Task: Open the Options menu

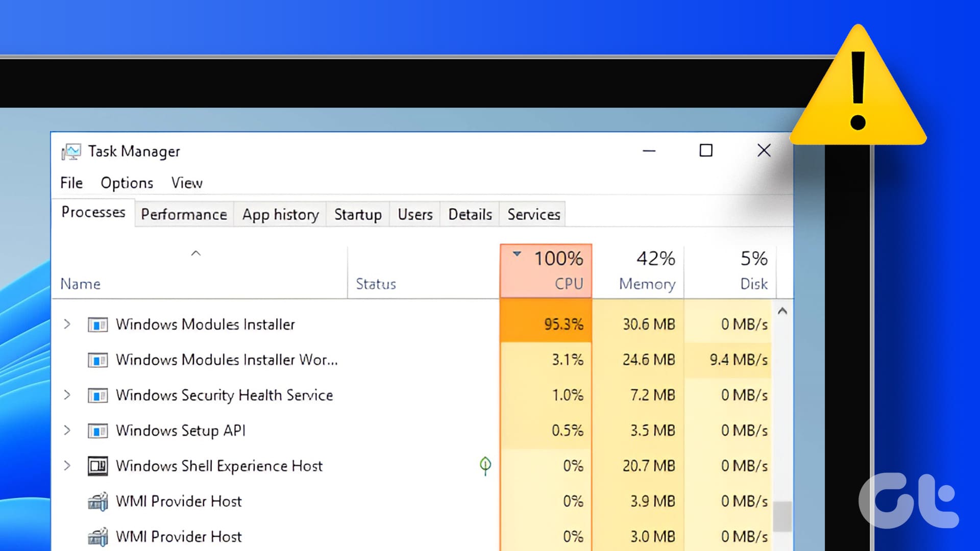Action: tap(127, 183)
